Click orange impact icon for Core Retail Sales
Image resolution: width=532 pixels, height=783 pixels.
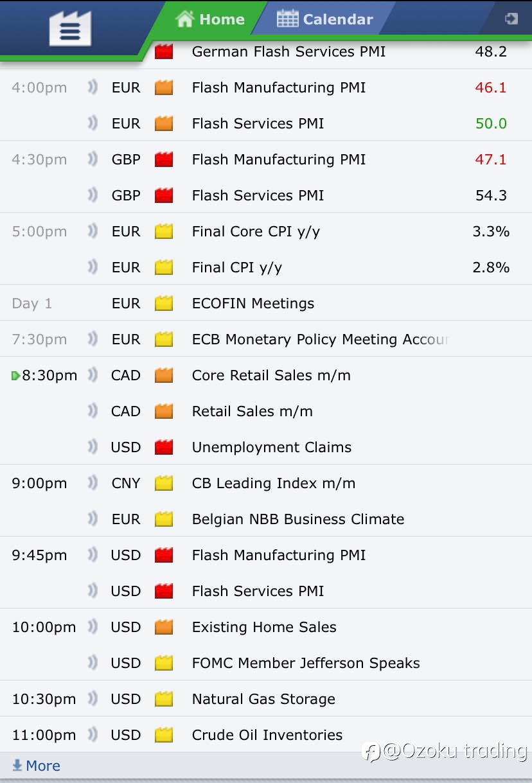tap(164, 375)
